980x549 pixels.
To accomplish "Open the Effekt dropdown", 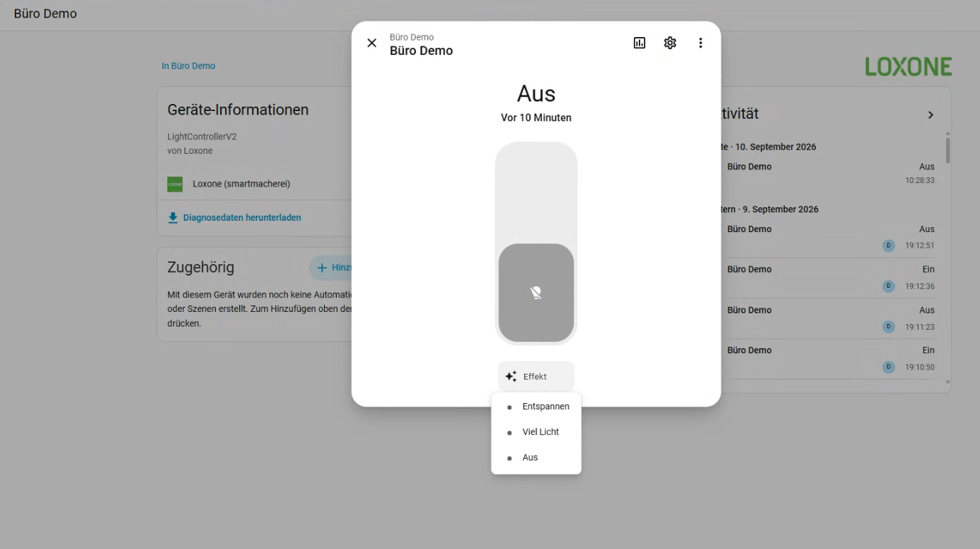I will [x=536, y=377].
